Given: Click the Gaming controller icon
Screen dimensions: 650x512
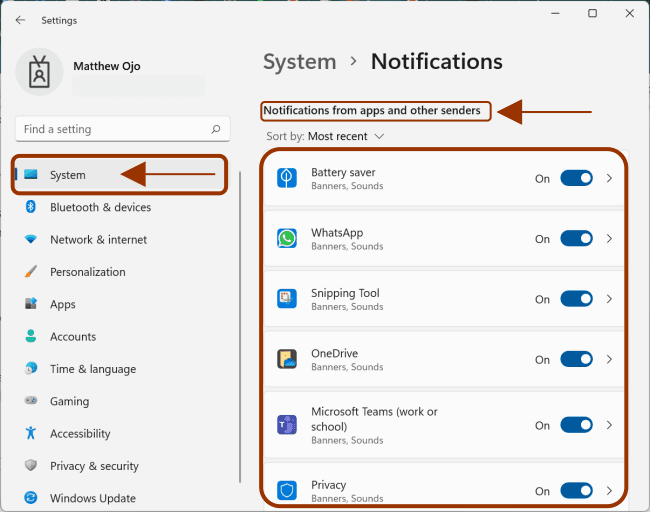Looking at the screenshot, I should click(x=31, y=400).
